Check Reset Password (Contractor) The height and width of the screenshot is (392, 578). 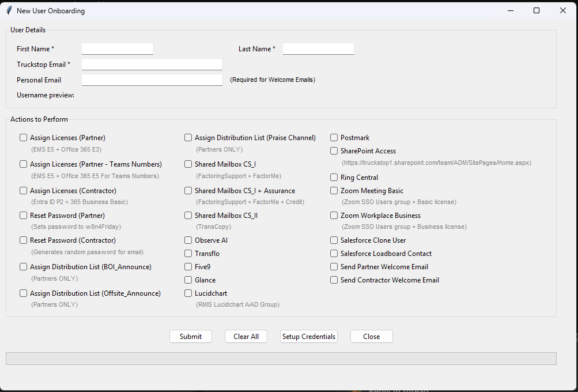click(x=23, y=240)
